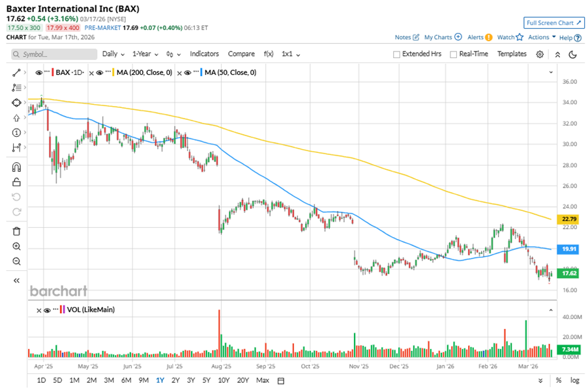This screenshot has width=588, height=392.
Task: Open the chart type candlestick dropdown
Action: click(173, 54)
